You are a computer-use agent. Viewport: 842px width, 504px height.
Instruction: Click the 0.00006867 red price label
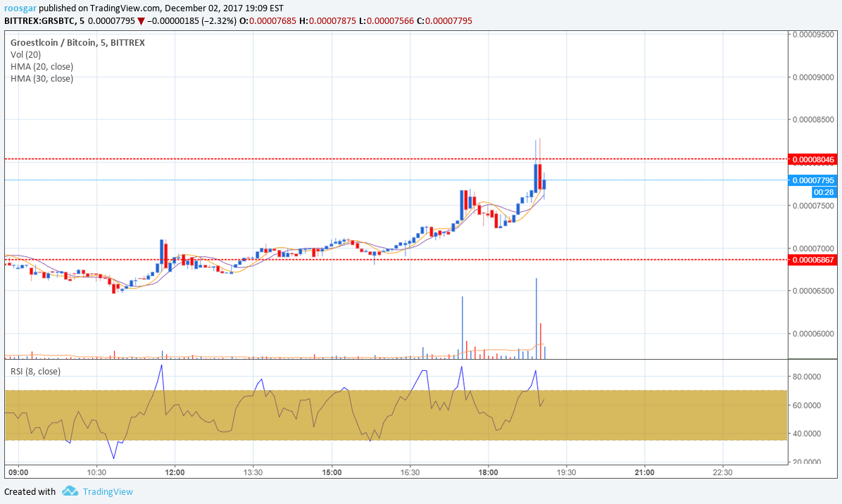[813, 260]
